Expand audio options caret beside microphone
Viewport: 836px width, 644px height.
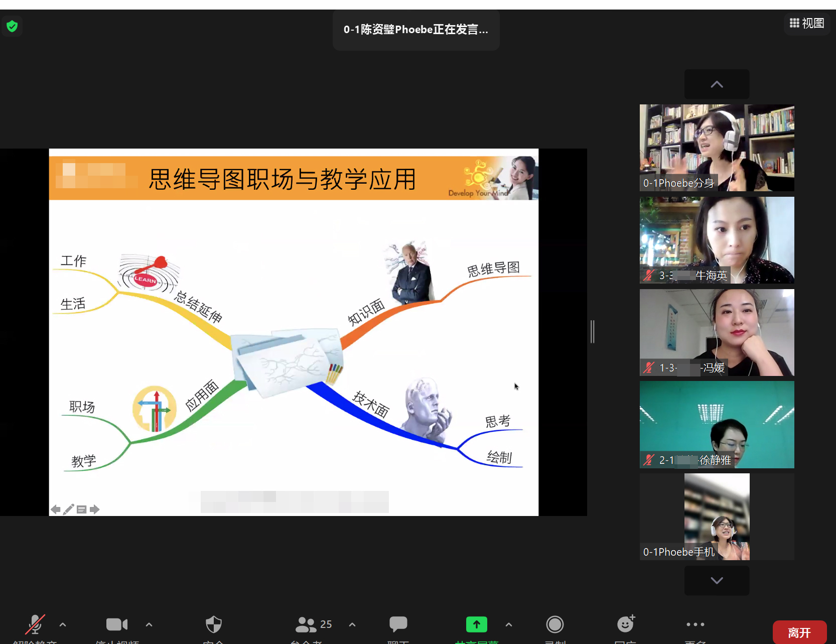(63, 625)
